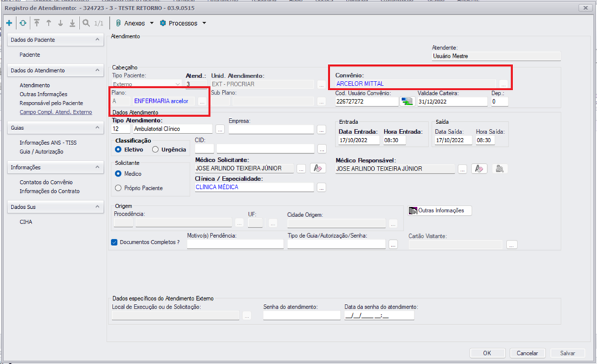Open the Anexos dropdown arrow

[152, 23]
